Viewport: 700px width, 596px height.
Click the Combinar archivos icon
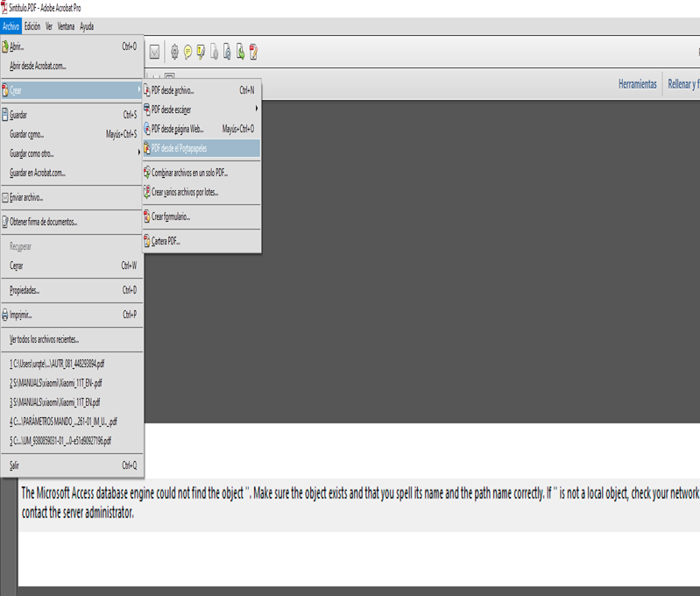(146, 173)
